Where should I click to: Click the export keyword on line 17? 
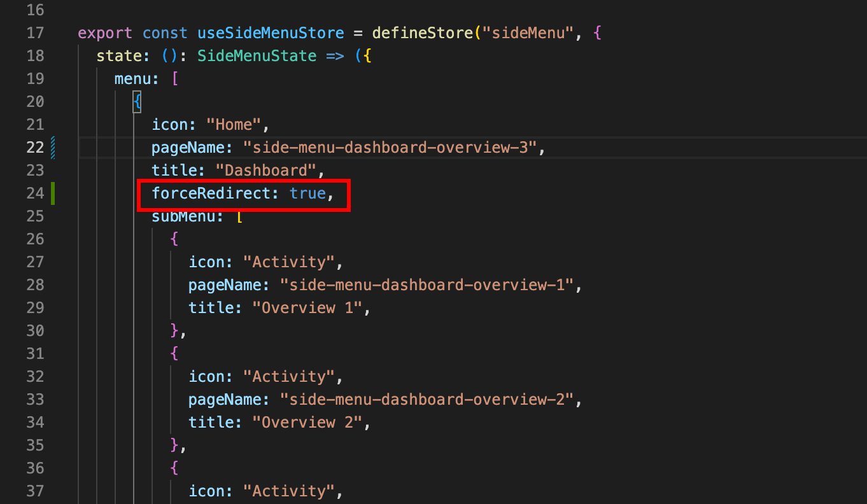pyautogui.click(x=105, y=33)
